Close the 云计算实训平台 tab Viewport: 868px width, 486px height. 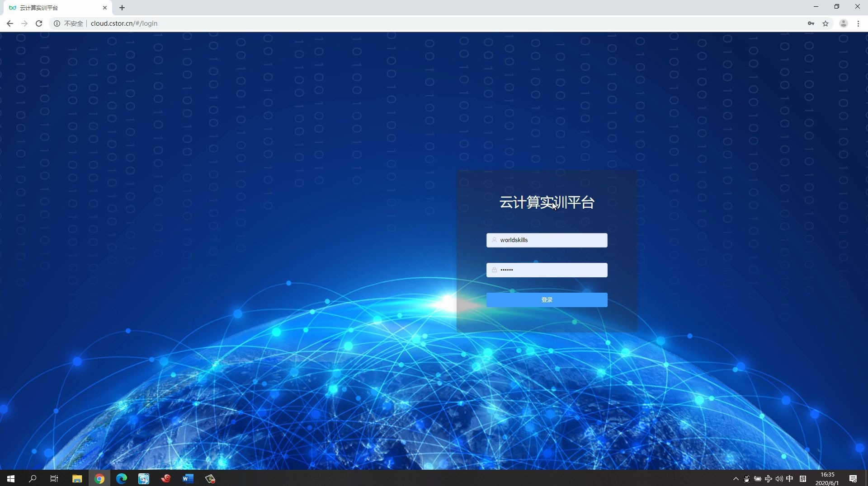[105, 8]
